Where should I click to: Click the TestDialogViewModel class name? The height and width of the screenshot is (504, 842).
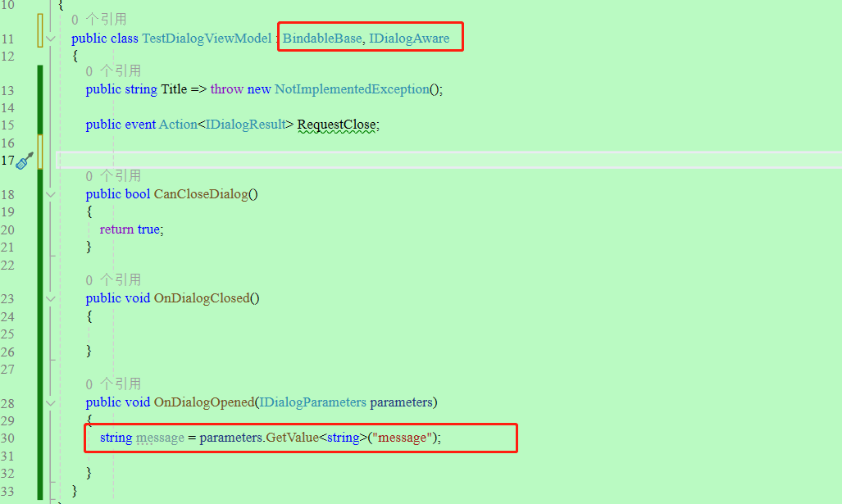[x=207, y=39]
